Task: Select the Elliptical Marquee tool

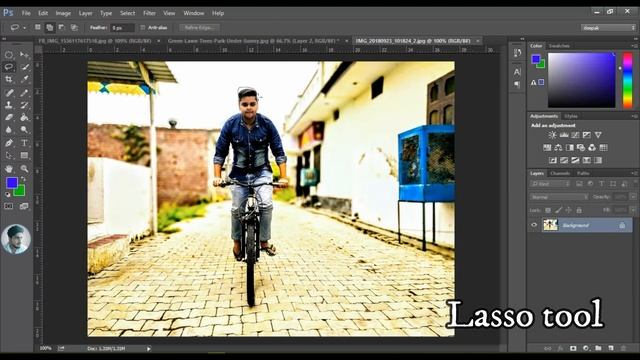Action: [x=9, y=54]
